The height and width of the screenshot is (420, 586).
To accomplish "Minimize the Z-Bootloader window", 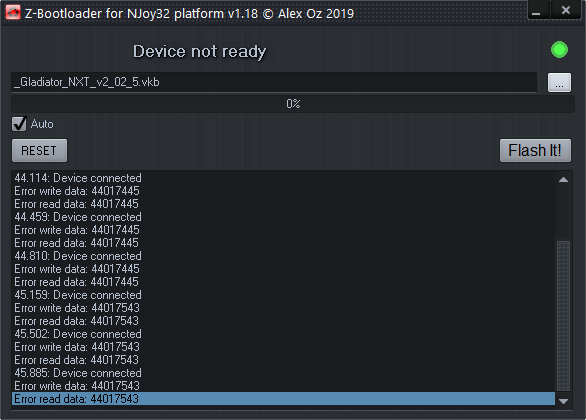I will point(537,10).
